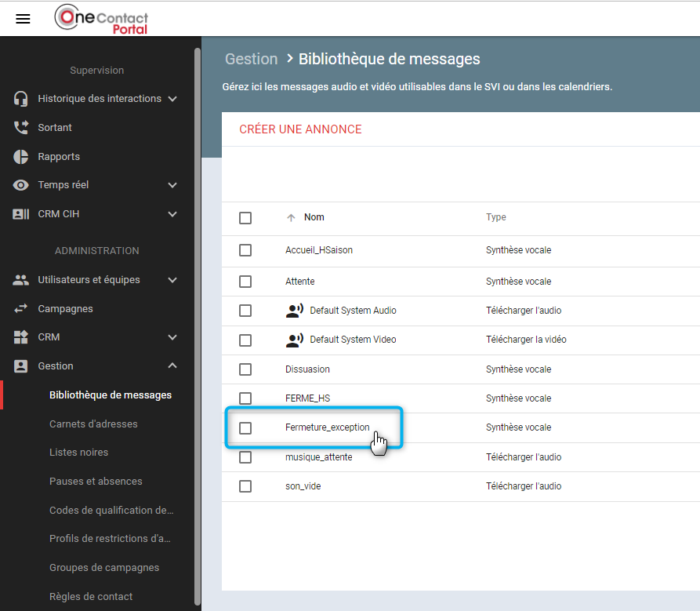Click the swap arrows icon for Campagnes
This screenshot has height=611, width=700.
click(20, 308)
